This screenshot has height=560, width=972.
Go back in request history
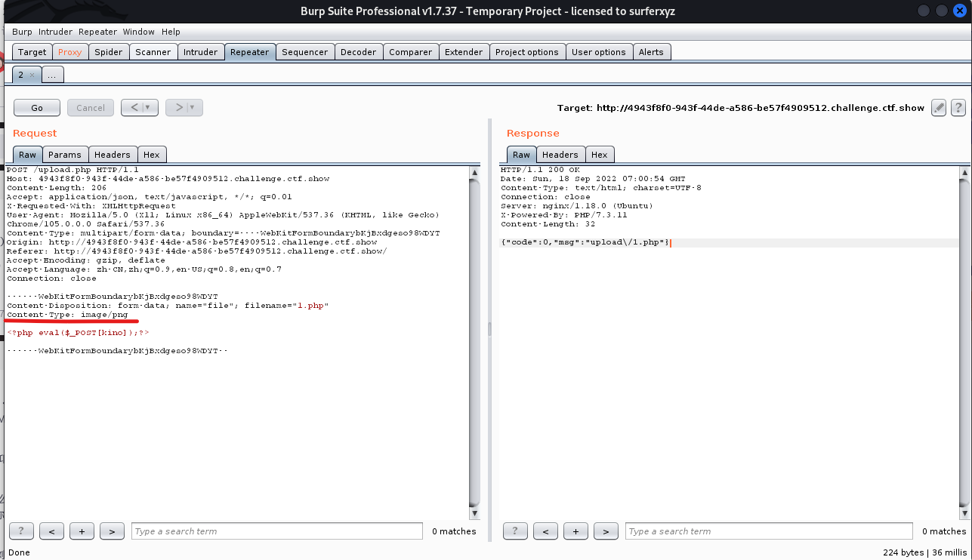[134, 107]
